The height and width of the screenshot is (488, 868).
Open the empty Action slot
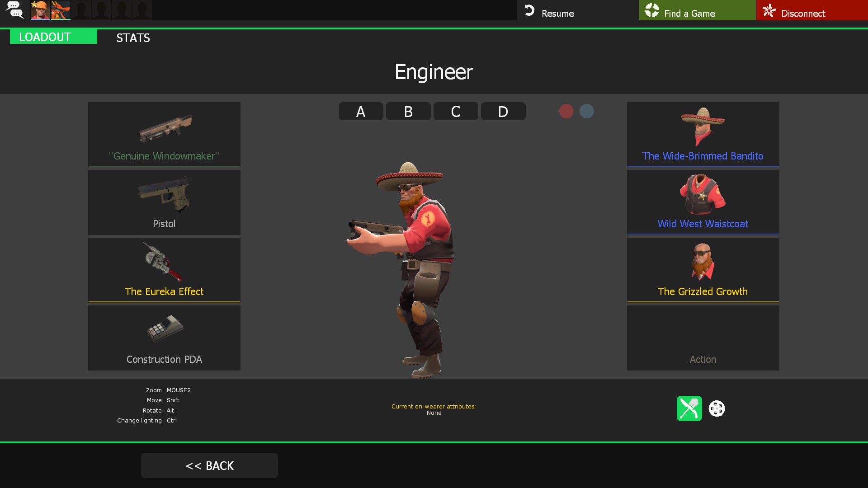(x=703, y=338)
